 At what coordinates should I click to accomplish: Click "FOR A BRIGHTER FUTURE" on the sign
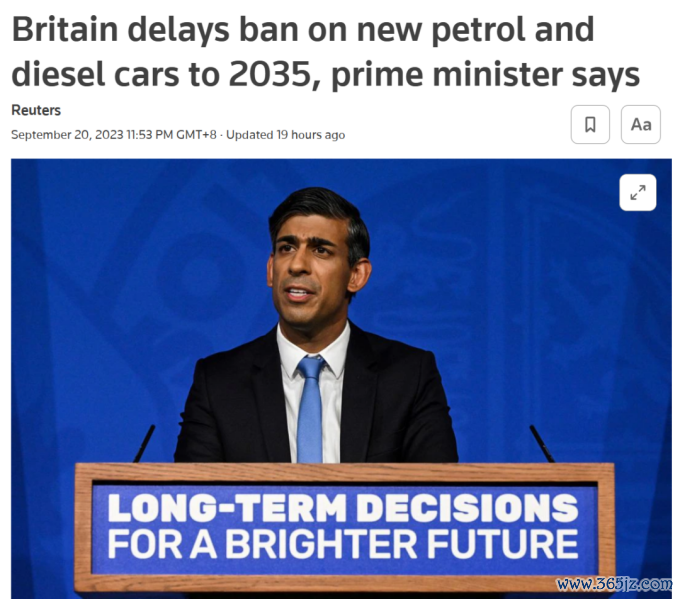pos(343,544)
